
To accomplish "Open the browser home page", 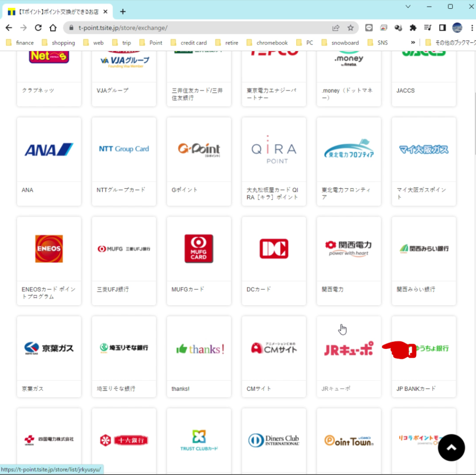I will (x=53, y=28).
